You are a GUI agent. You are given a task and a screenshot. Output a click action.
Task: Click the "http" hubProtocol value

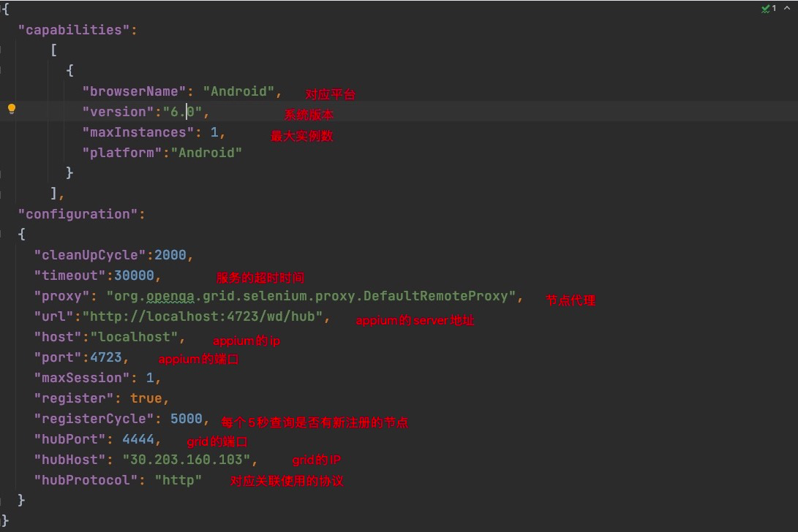click(x=178, y=480)
